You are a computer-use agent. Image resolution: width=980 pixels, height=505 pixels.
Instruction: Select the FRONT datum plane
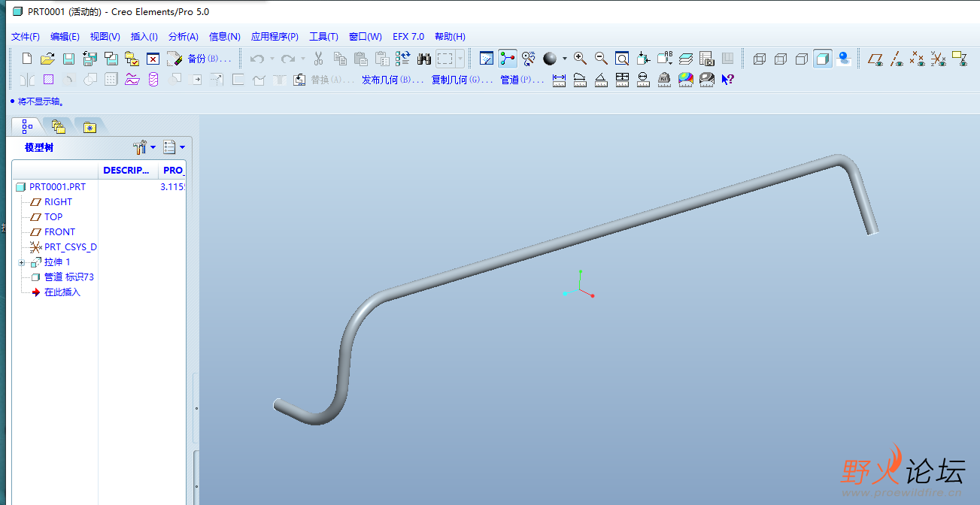click(59, 232)
